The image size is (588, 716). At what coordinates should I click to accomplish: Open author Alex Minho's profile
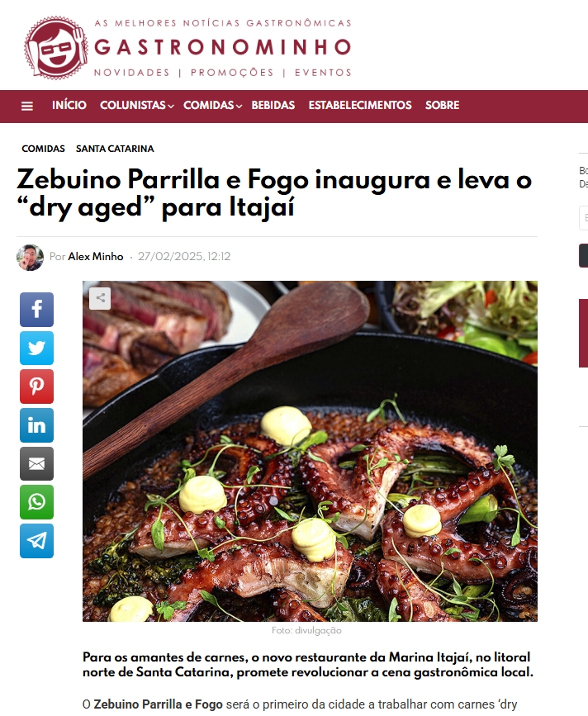click(96, 257)
